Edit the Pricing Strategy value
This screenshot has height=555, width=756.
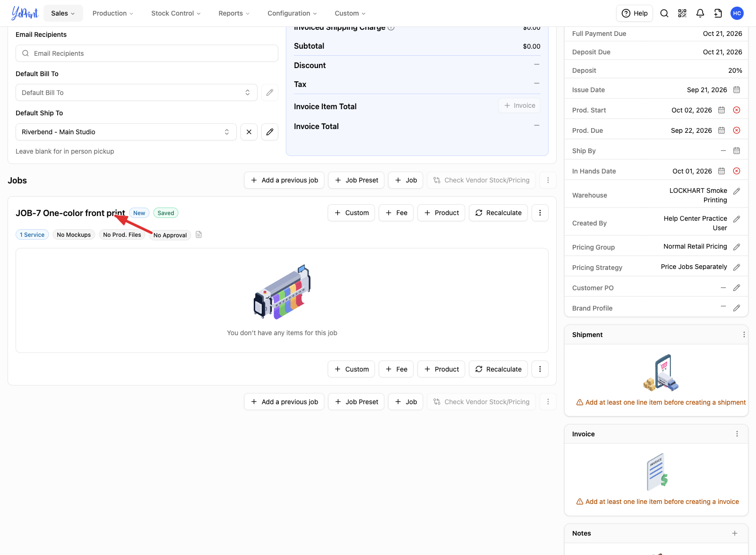pyautogui.click(x=737, y=267)
